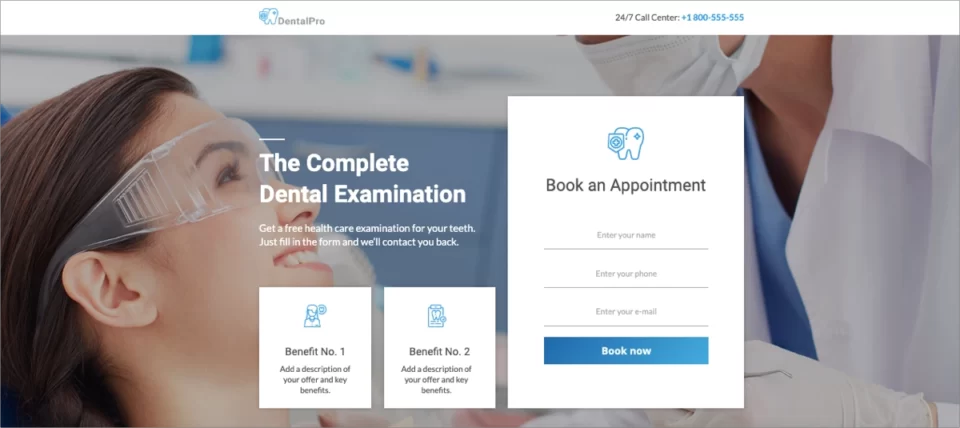The width and height of the screenshot is (960, 428).
Task: Select the Benefit No. 1 title
Action: click(315, 351)
